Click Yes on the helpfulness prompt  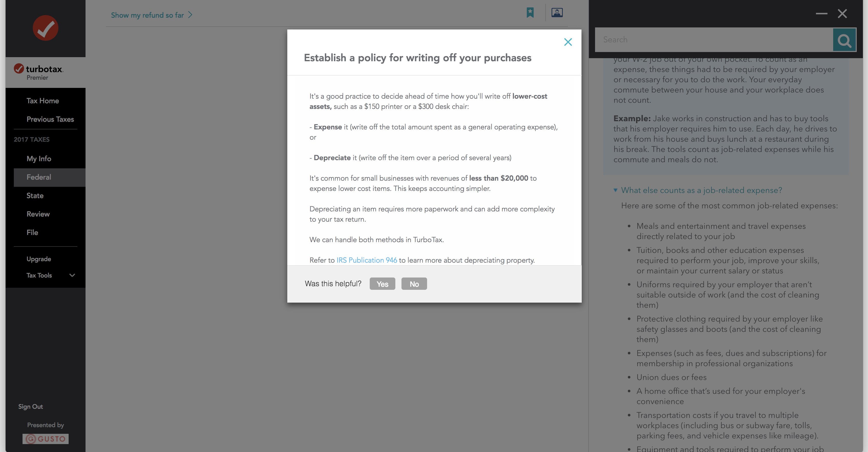pyautogui.click(x=382, y=284)
